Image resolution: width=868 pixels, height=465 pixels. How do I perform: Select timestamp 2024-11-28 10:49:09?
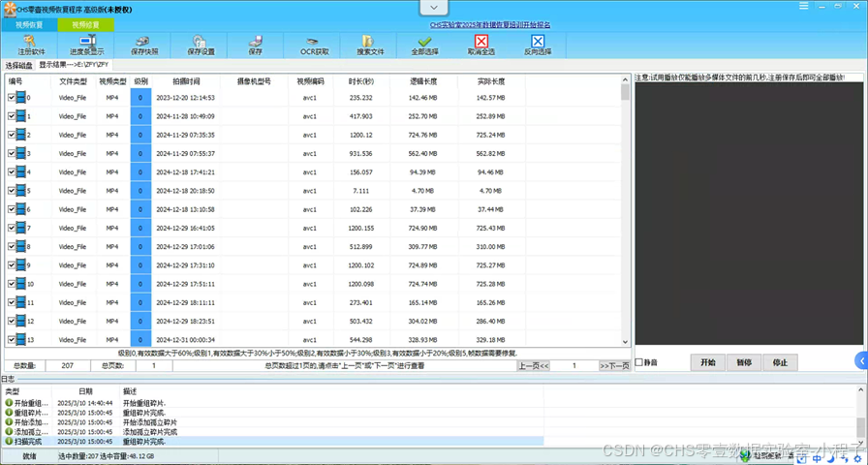pyautogui.click(x=185, y=117)
